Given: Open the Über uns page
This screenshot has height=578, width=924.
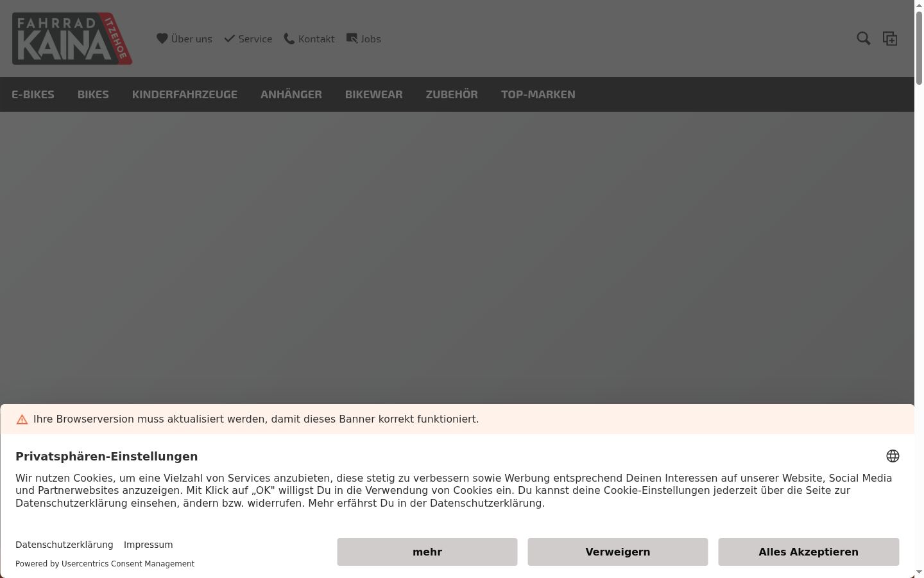Looking at the screenshot, I should click(x=184, y=39).
